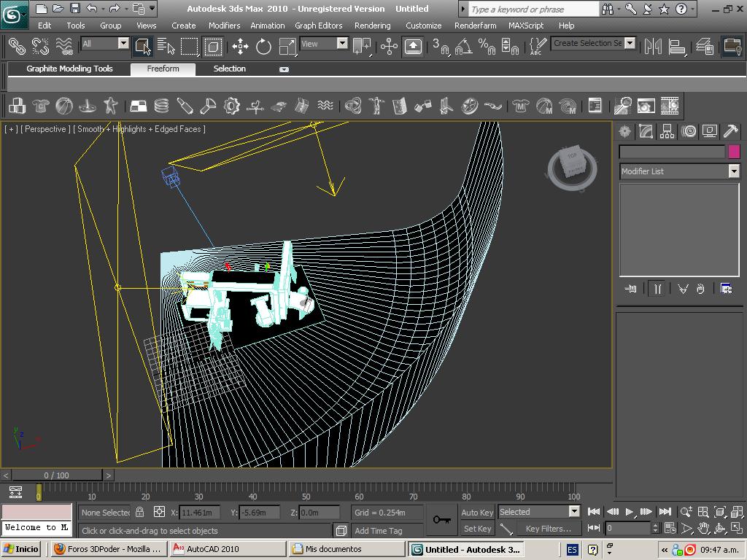Viewport: 747px width, 560px height.
Task: Click the Mirror tool icon
Action: [x=653, y=46]
